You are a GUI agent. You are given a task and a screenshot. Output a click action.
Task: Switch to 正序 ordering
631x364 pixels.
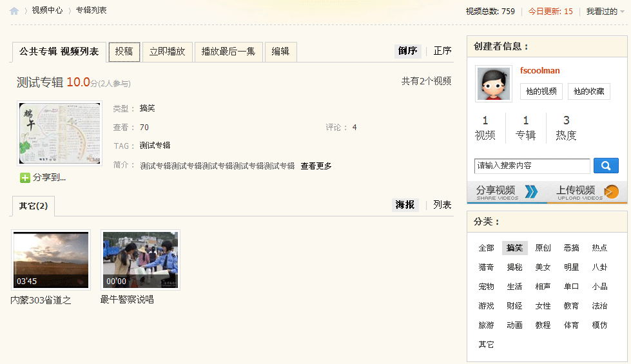pos(442,51)
